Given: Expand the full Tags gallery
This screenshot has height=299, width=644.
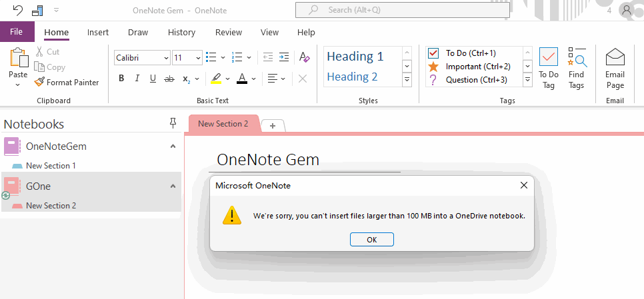Looking at the screenshot, I should [528, 79].
